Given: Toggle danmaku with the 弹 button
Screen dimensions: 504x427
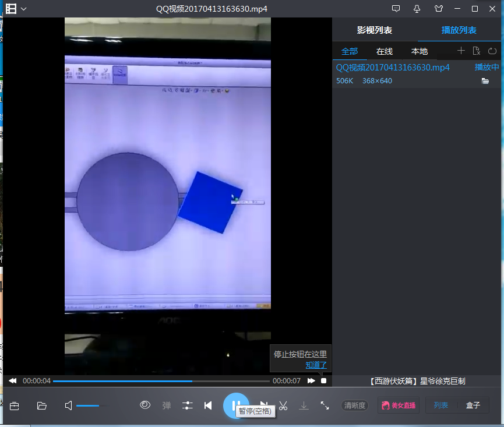Looking at the screenshot, I should [x=167, y=405].
